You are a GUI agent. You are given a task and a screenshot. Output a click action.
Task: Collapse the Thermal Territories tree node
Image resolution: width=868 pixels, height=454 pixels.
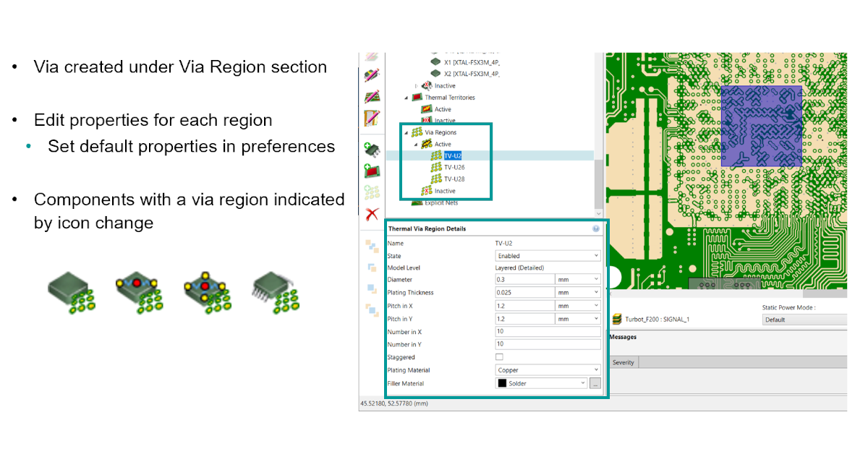[x=406, y=98]
